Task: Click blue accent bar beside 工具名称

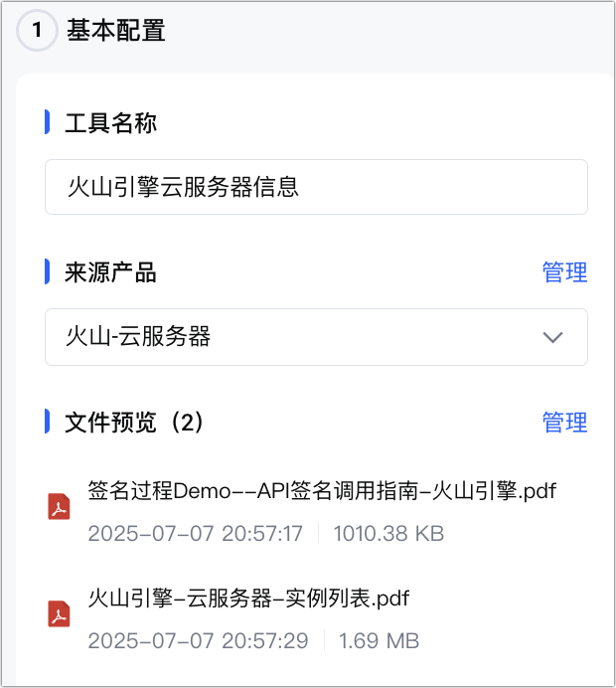Action: point(47,123)
